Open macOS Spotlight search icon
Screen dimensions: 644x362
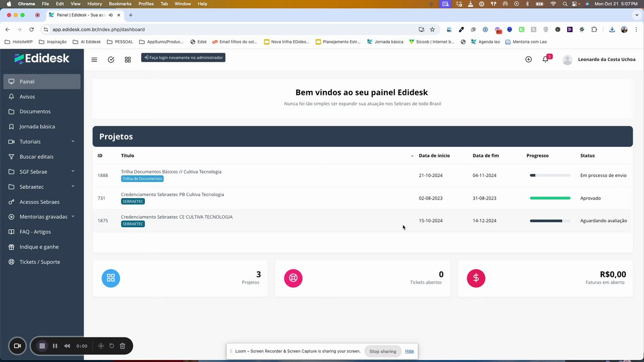point(565,4)
